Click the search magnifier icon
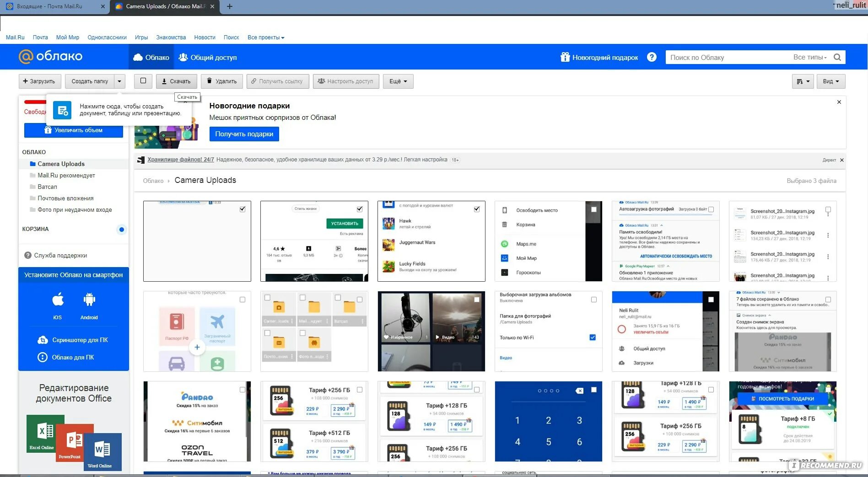The width and height of the screenshot is (868, 477). [837, 57]
